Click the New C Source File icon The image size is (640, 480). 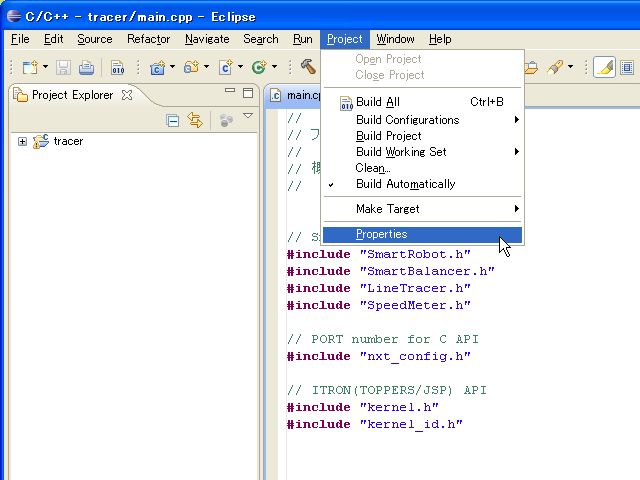pos(226,67)
